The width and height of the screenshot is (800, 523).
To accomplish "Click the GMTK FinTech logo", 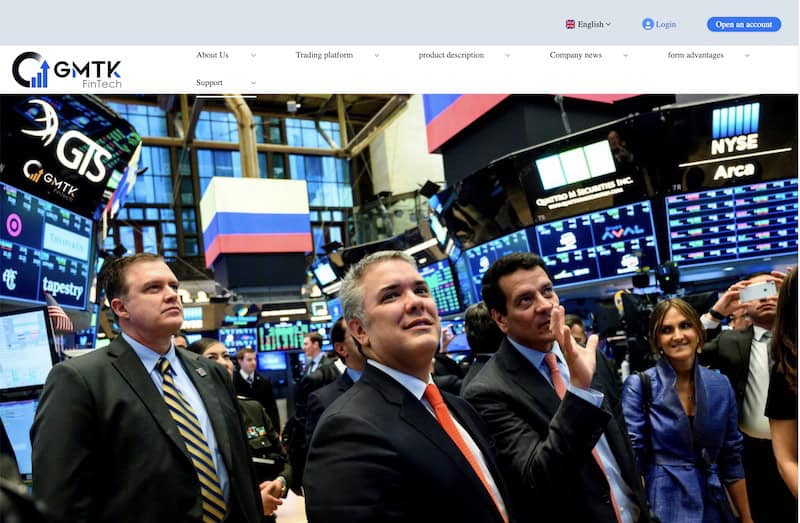I will pyautogui.click(x=67, y=70).
